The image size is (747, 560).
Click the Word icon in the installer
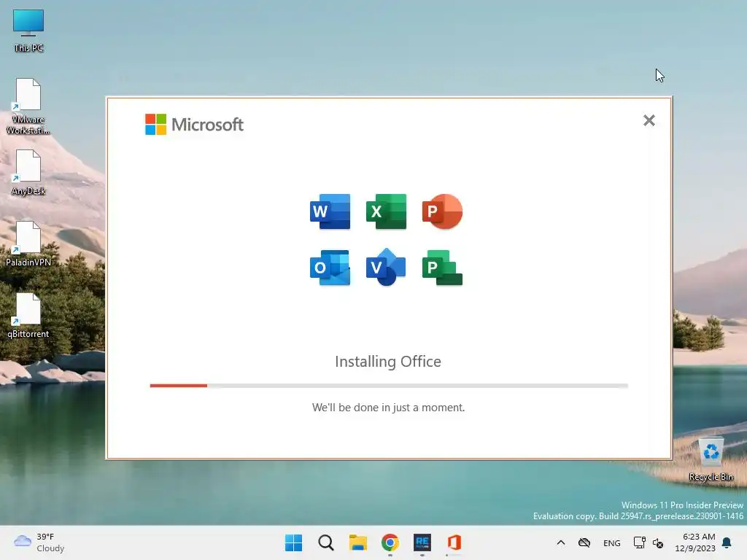click(330, 211)
